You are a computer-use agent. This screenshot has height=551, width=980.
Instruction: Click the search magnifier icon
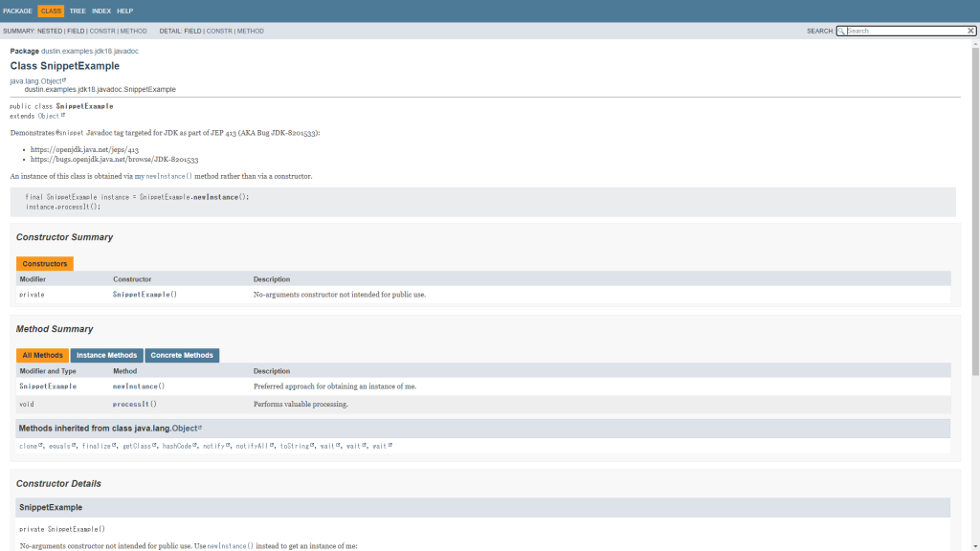pos(842,31)
